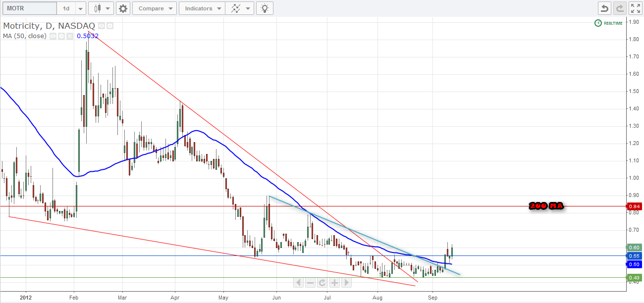The image size is (644, 303).
Task: Hide the Motricity series using eye icon
Action: [x=101, y=26]
